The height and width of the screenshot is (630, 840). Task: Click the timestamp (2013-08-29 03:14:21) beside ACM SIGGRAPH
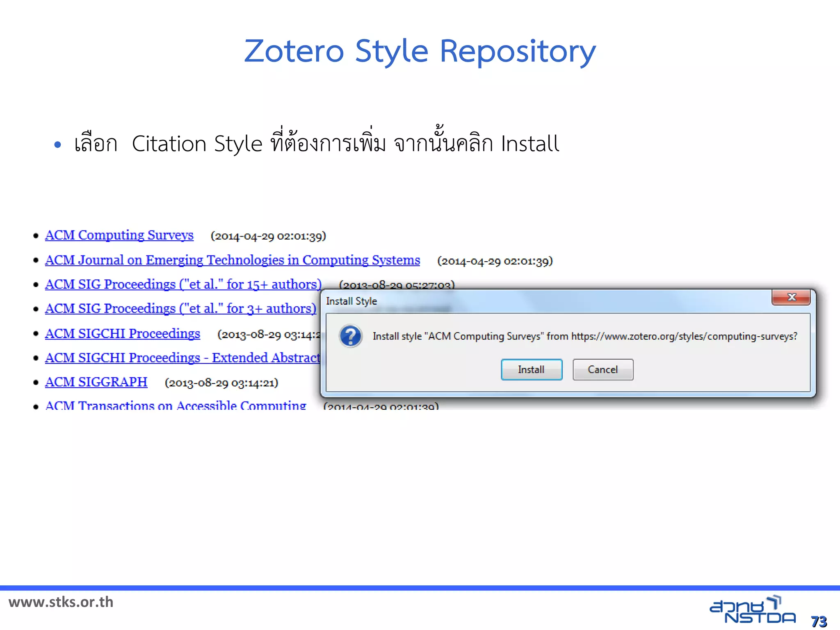(221, 383)
